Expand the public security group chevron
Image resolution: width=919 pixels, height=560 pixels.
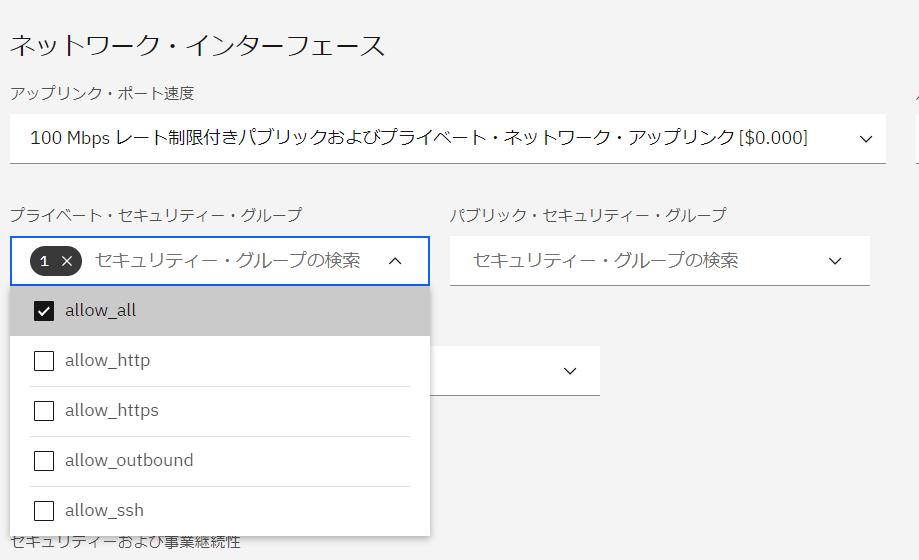835,261
